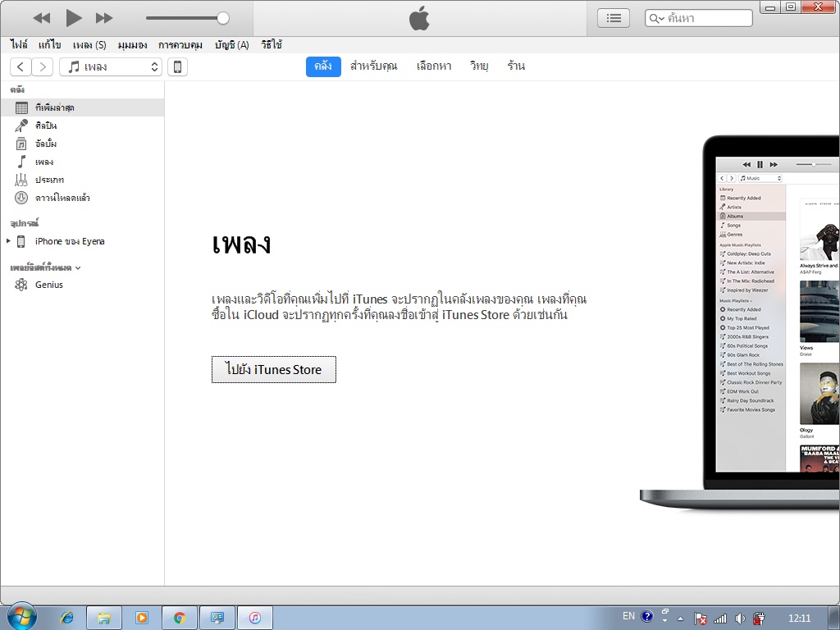
Task: Click the rewind previous track button
Action: click(42, 18)
